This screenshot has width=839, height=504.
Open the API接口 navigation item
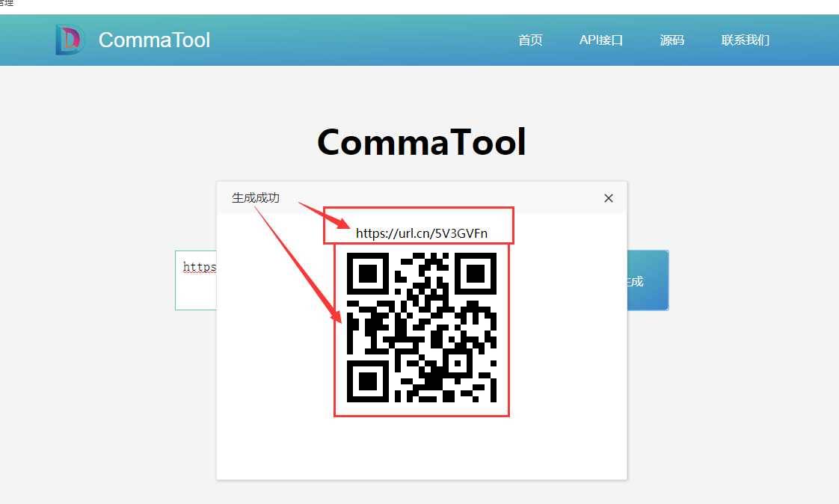click(x=601, y=40)
